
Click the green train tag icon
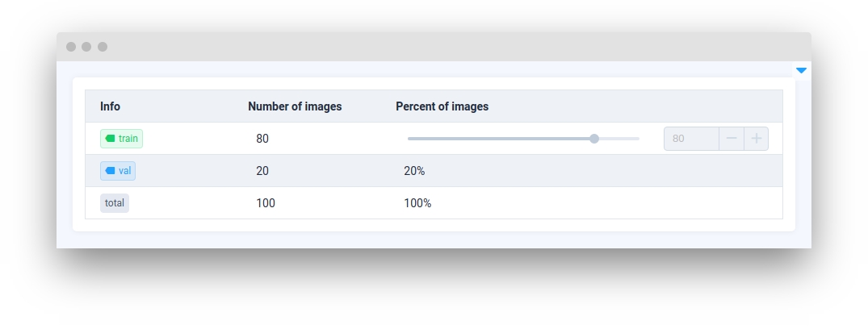tap(111, 139)
